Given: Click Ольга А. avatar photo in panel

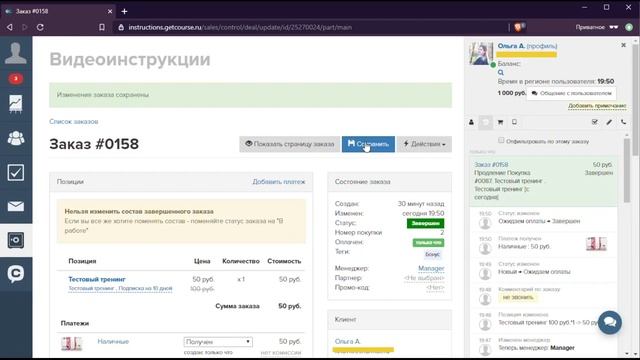Looking at the screenshot, I should [x=481, y=53].
